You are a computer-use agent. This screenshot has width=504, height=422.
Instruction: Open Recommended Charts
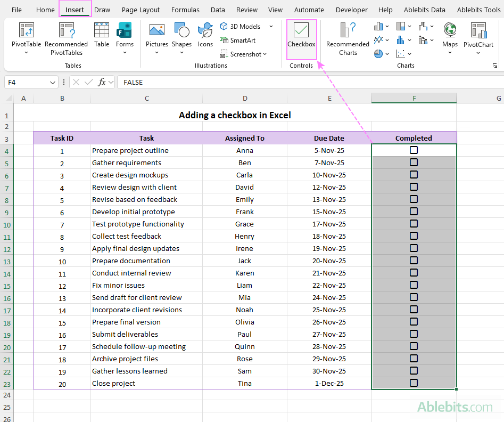tap(347, 37)
